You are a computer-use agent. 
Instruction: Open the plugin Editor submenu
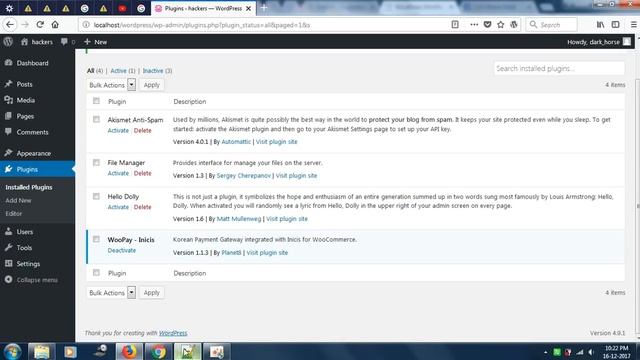pyautogui.click(x=13, y=213)
